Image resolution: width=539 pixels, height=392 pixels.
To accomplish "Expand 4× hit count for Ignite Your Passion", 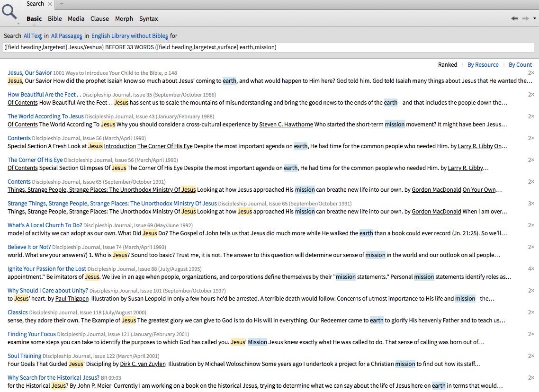I will coord(531,268).
